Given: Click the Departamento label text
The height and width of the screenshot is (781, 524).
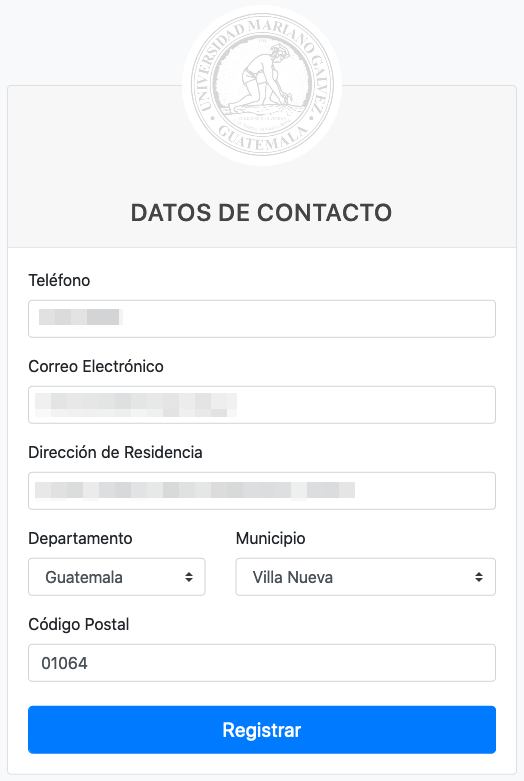Looking at the screenshot, I should [81, 538].
